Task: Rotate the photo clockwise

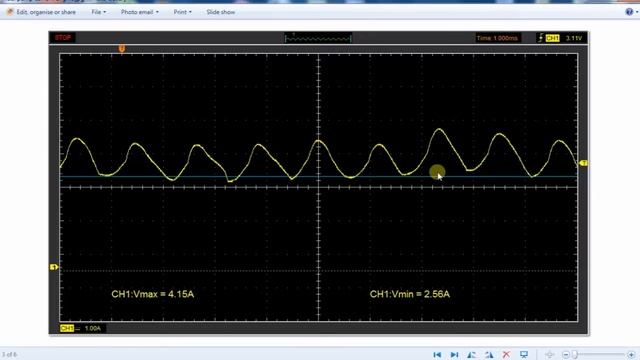Action: point(489,354)
